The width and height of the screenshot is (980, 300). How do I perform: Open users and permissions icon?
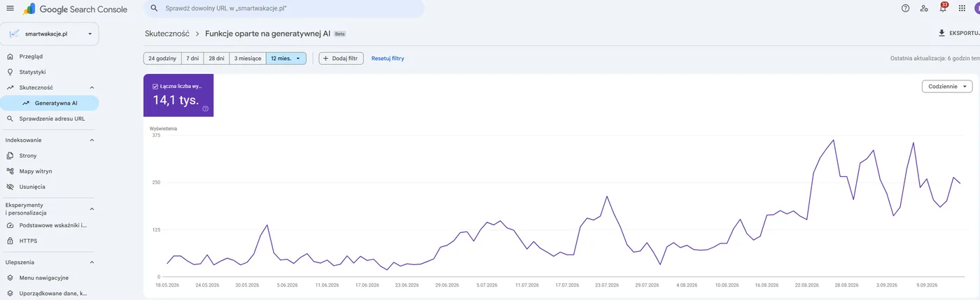click(x=924, y=8)
